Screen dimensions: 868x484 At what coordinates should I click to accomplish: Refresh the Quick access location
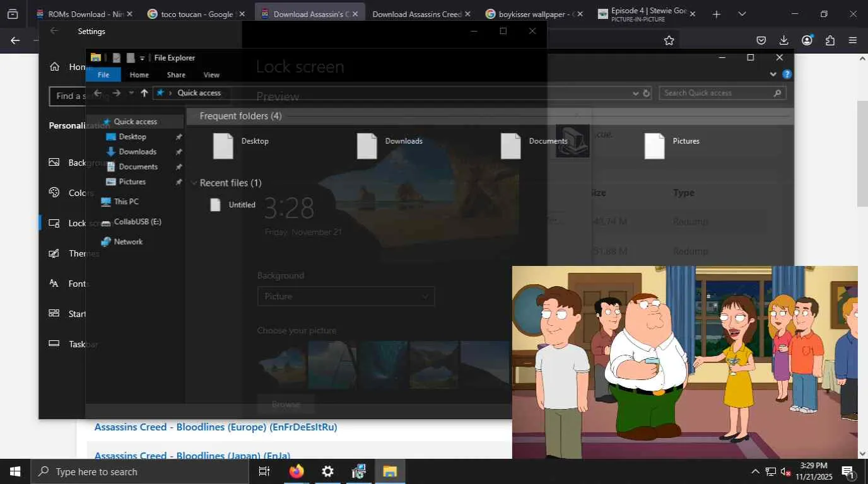click(x=647, y=93)
